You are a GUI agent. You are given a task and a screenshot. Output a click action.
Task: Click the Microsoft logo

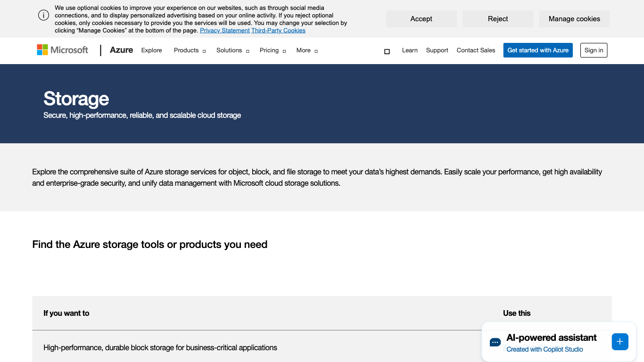click(63, 50)
